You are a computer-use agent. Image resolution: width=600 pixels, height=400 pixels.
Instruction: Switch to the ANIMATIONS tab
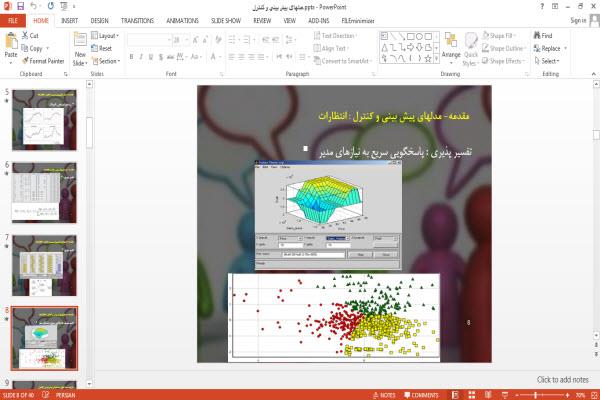(x=183, y=21)
